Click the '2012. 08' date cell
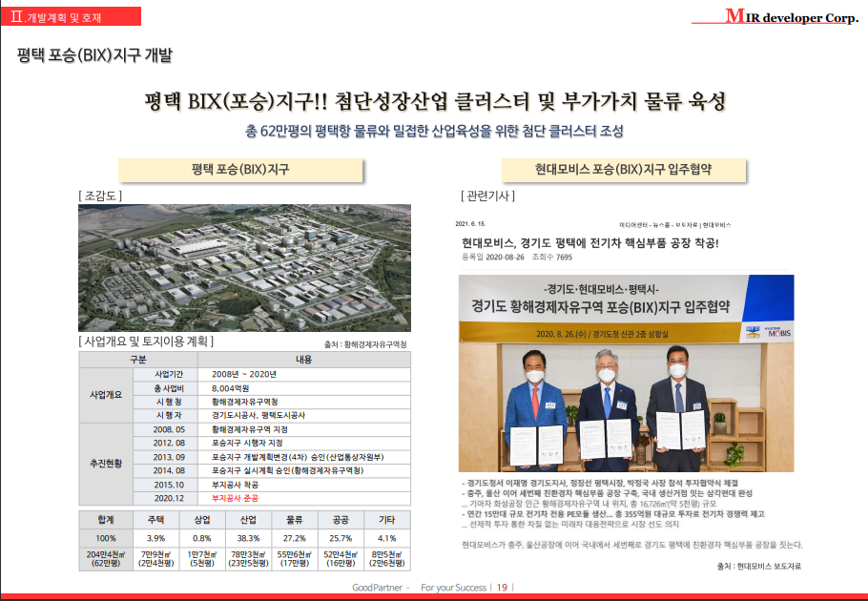Viewport: 868px width, 601px height. coord(166,443)
